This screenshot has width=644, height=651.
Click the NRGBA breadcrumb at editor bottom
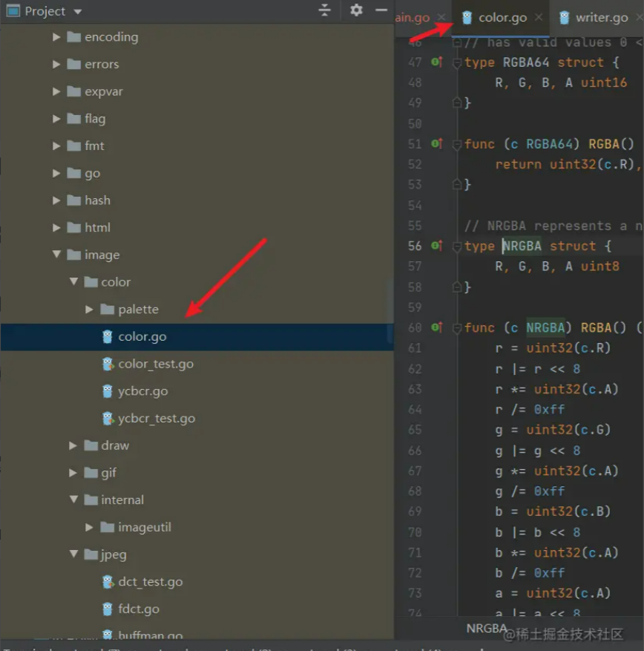[x=486, y=628]
